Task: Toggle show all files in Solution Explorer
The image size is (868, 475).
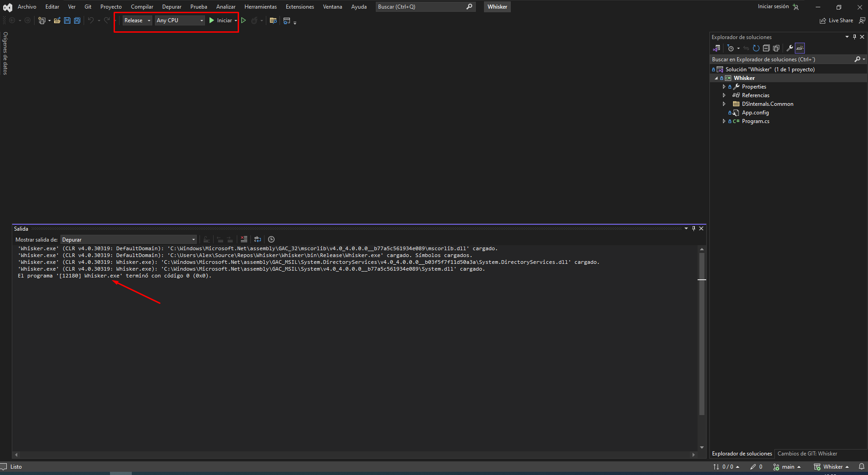Action: pyautogui.click(x=776, y=48)
